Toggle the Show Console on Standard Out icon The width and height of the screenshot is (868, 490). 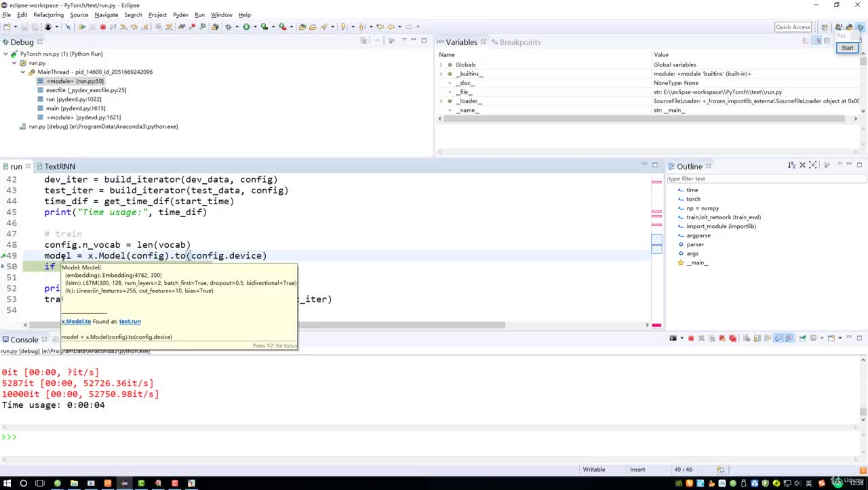(778, 338)
